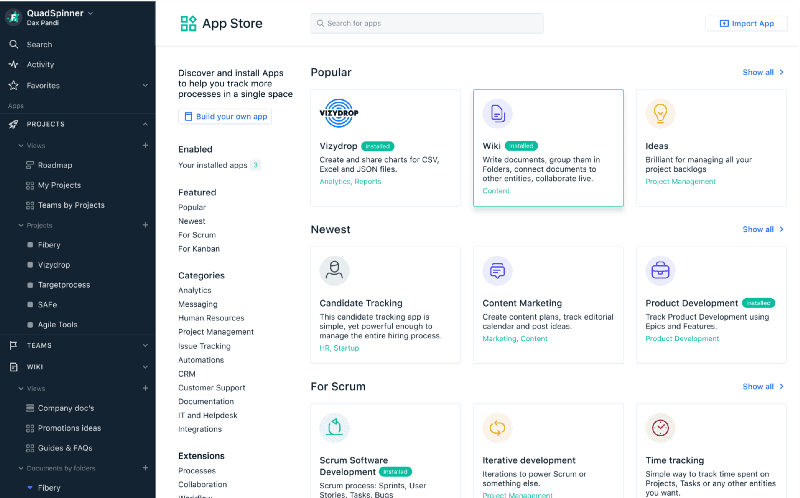800x498 pixels.
Task: Click the Ideas lightbulb icon
Action: pos(660,114)
